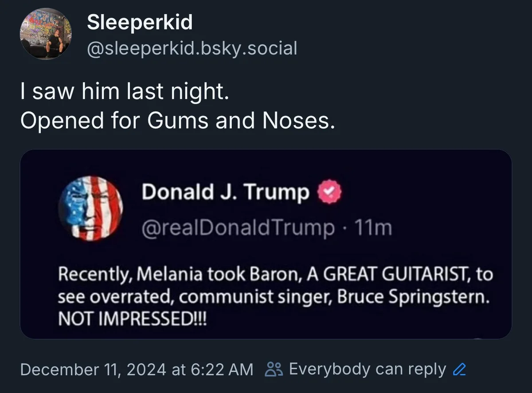The width and height of the screenshot is (532, 393).
Task: Click the text I saw him last night
Action: [125, 92]
